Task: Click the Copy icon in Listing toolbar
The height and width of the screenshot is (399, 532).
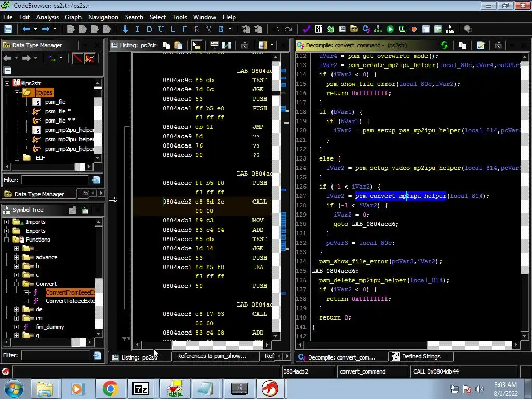Action: tap(166, 45)
